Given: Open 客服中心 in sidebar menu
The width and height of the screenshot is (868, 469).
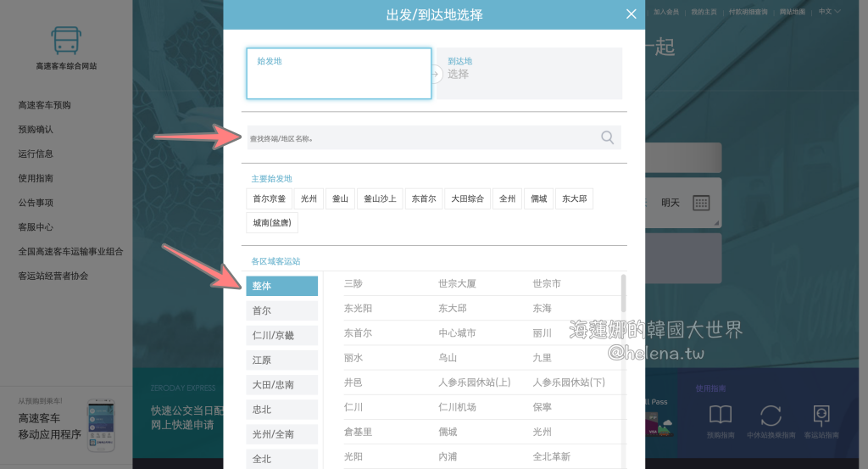Looking at the screenshot, I should (x=36, y=227).
